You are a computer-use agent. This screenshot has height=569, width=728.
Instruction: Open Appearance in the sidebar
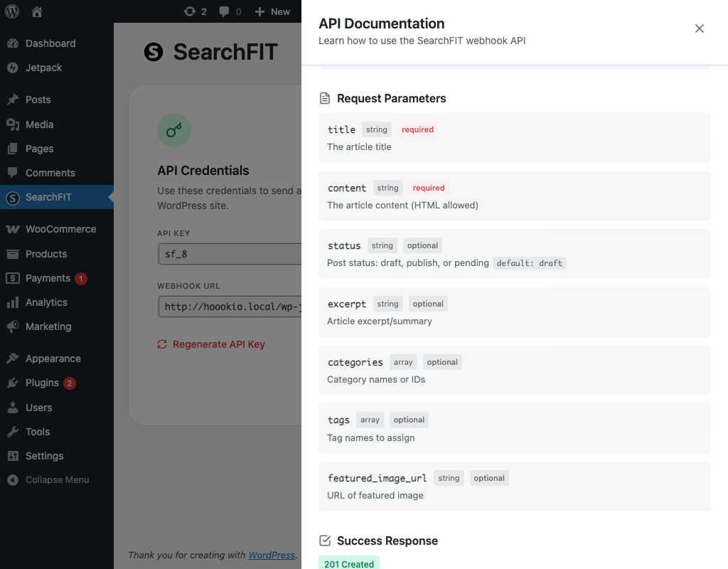click(53, 358)
